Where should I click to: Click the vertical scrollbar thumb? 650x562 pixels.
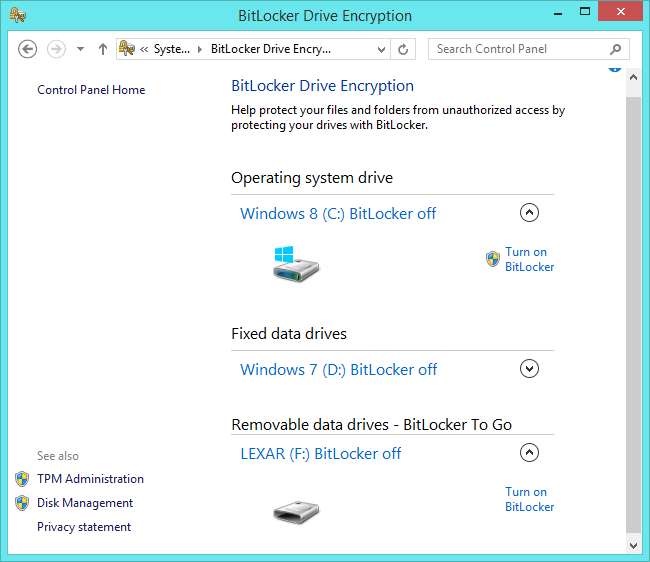pos(633,314)
